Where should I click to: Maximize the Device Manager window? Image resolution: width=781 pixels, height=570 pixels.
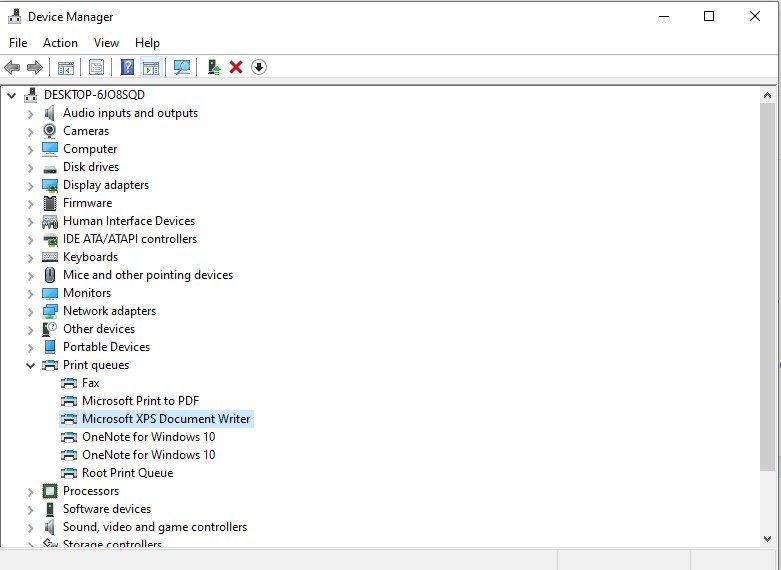point(709,16)
